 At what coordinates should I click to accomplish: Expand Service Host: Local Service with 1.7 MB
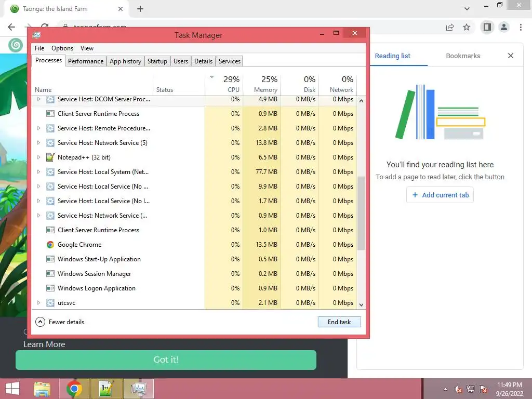tap(38, 201)
